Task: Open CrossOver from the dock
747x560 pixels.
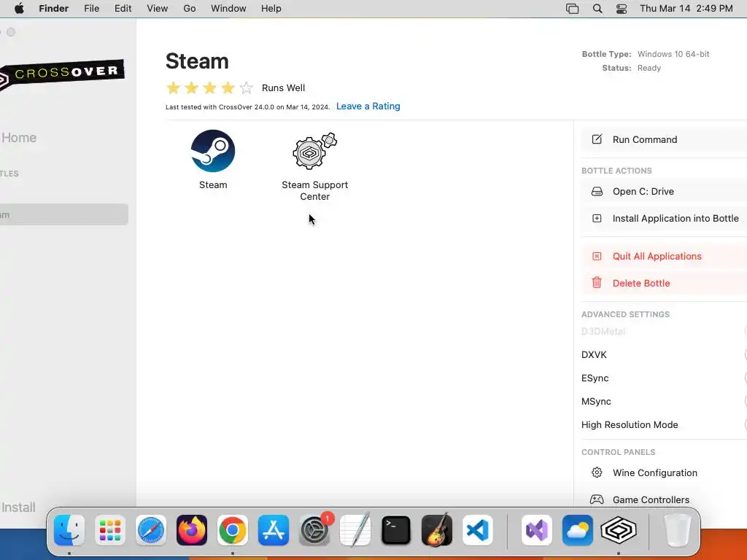Action: [x=619, y=530]
